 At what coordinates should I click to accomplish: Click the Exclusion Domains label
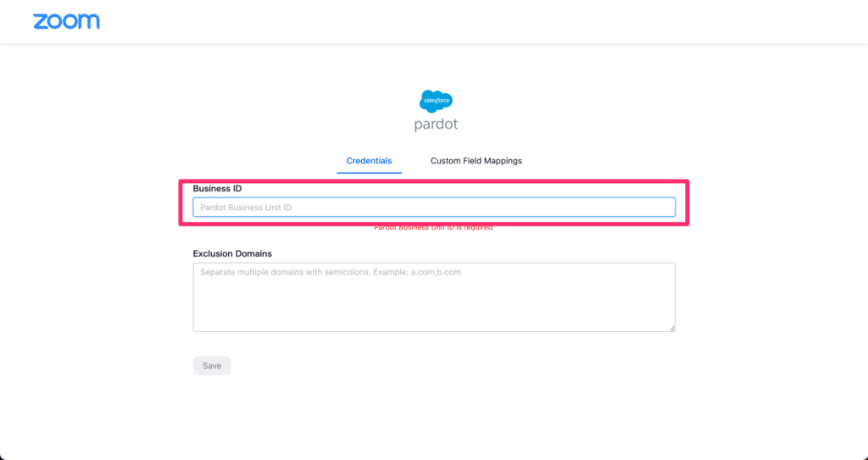tap(231, 253)
